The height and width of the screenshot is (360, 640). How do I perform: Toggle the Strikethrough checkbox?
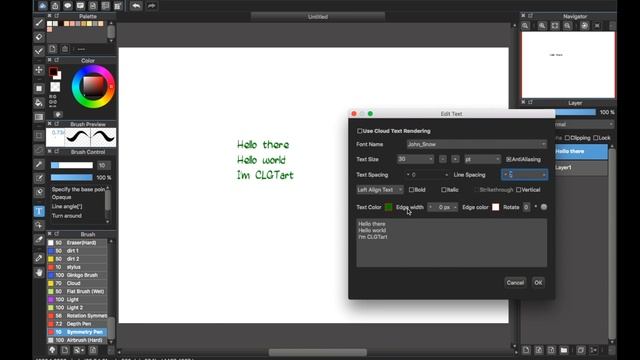pyautogui.click(x=476, y=190)
